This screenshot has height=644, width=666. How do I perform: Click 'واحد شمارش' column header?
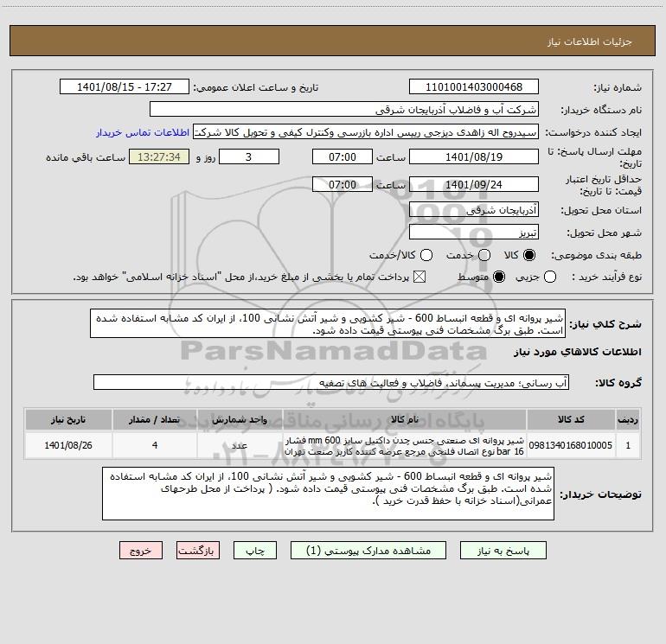pyautogui.click(x=240, y=419)
